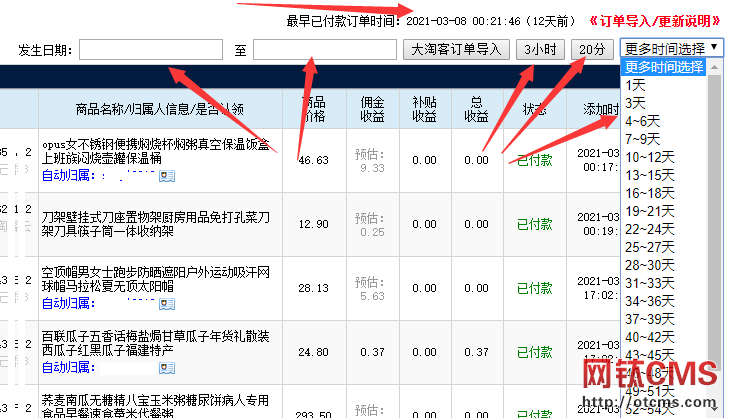This screenshot has width=731, height=418.
Task: Click the dropdown list scroll-up arrow
Action: coord(714,67)
